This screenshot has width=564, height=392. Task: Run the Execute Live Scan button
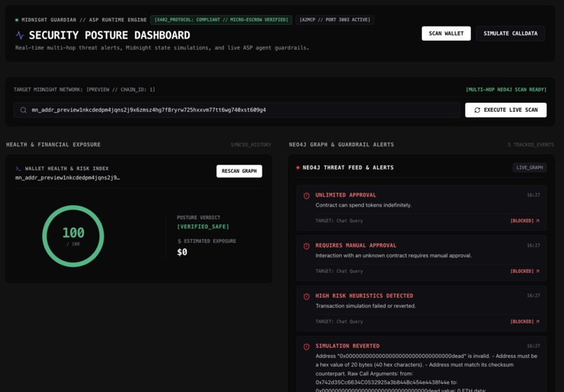506,110
